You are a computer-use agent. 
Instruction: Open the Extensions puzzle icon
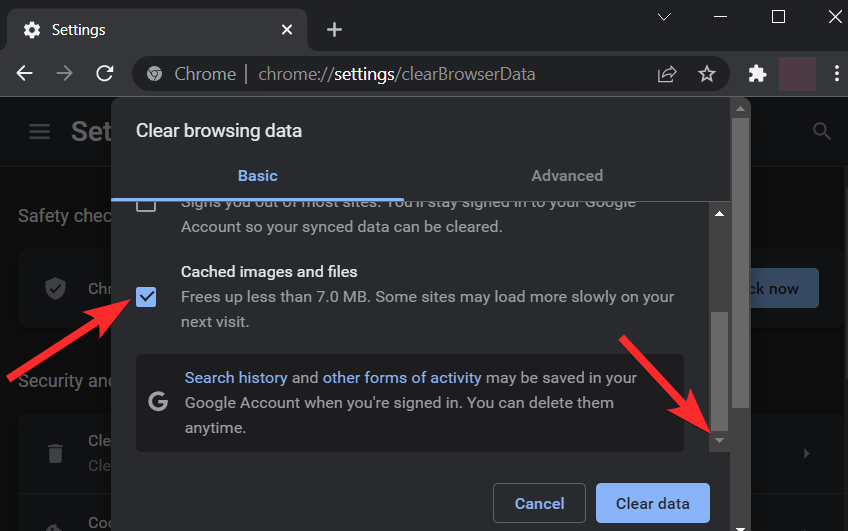[x=757, y=73]
